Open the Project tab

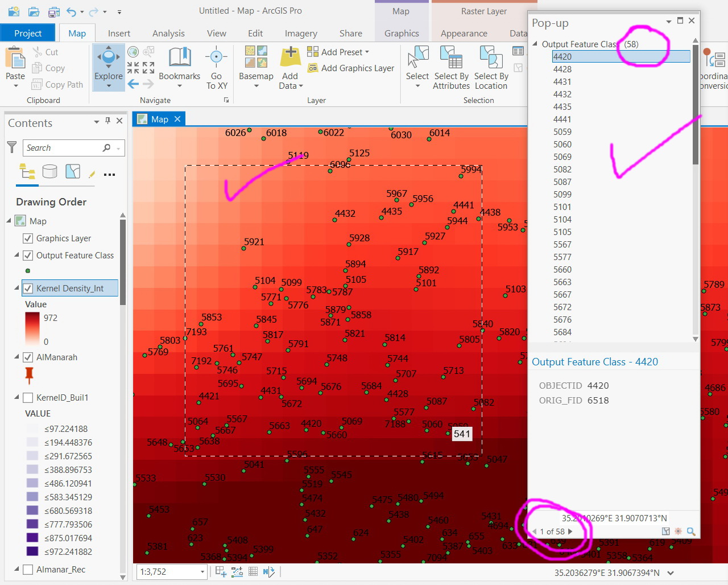(x=28, y=33)
